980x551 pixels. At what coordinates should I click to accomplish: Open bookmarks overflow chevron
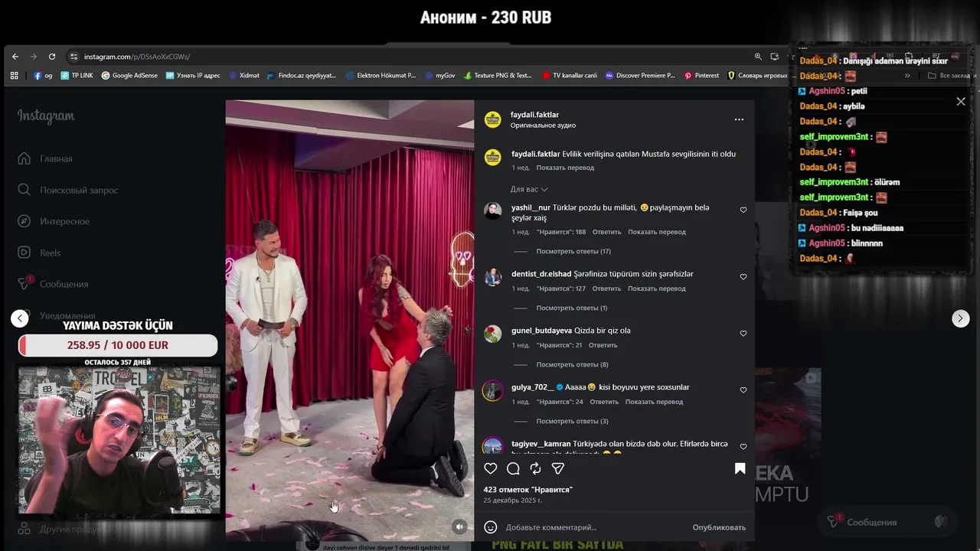point(907,76)
